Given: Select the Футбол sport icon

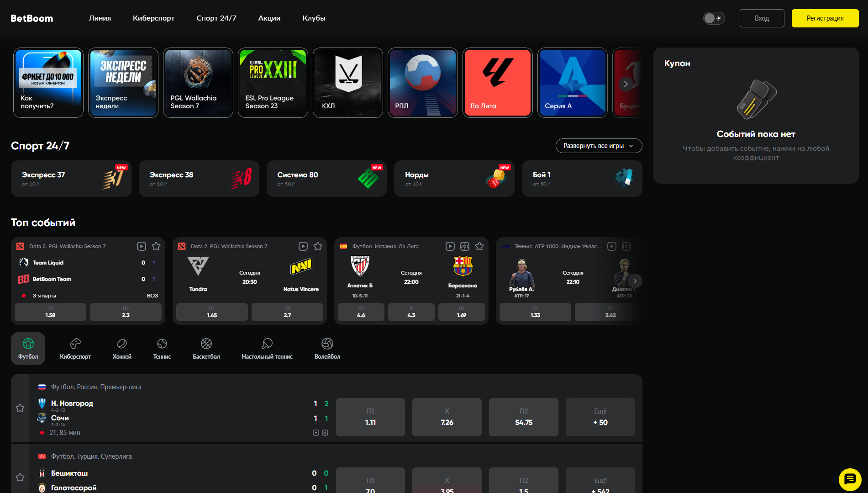Looking at the screenshot, I should point(28,349).
